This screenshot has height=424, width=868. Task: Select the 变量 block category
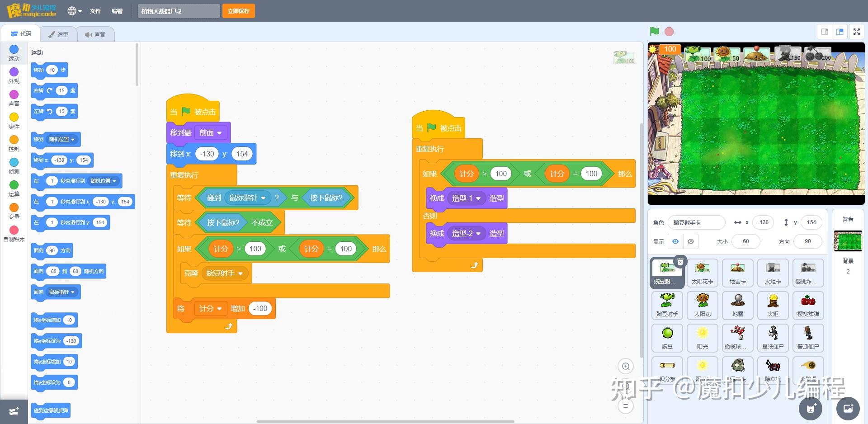point(14,211)
